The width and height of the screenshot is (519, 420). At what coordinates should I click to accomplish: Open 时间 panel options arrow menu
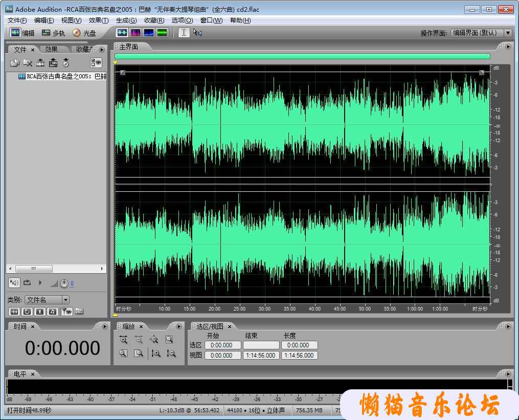click(105, 326)
